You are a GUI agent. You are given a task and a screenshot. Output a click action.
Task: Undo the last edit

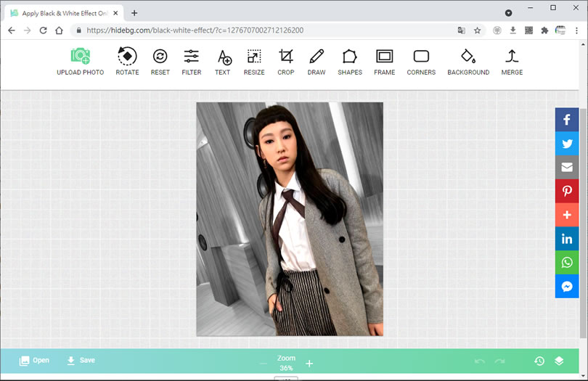(x=480, y=361)
